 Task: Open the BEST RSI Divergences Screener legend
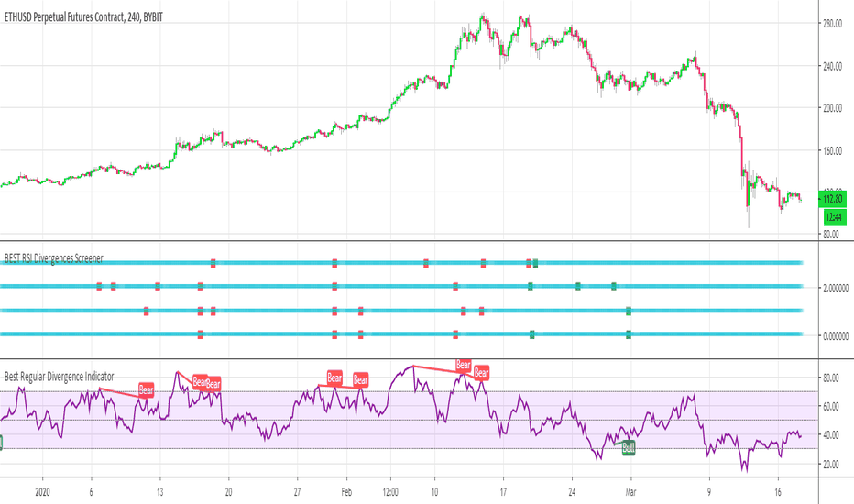click(53, 258)
